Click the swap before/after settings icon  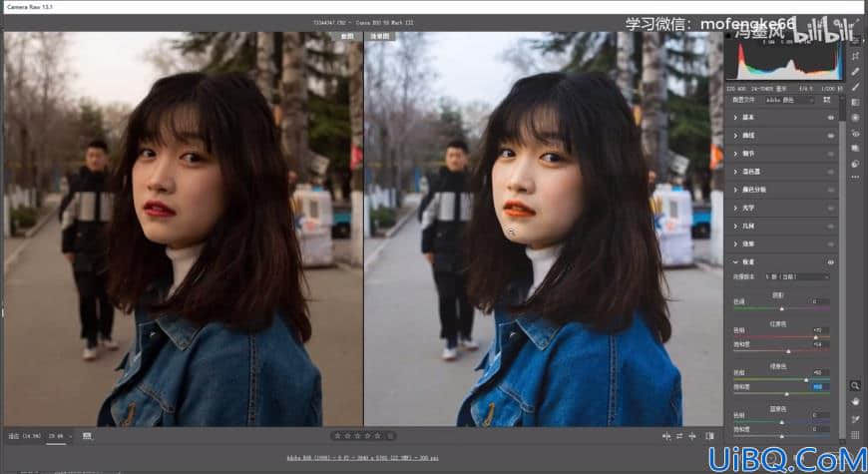point(679,436)
